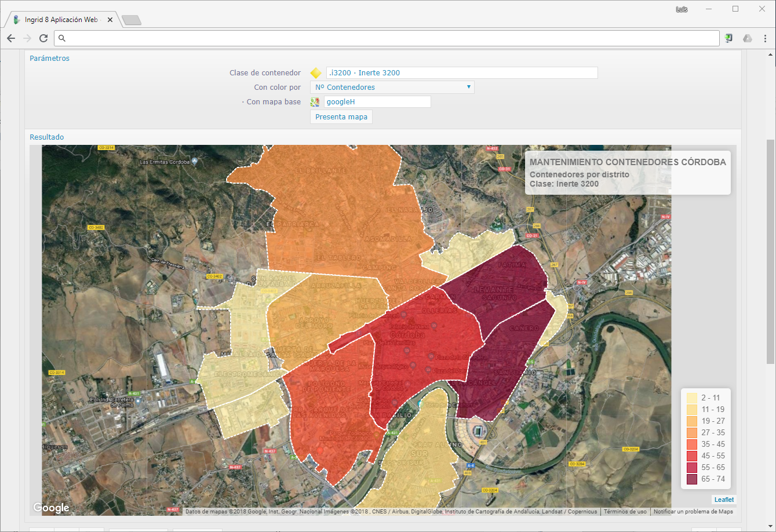Click the googleH base map field
The height and width of the screenshot is (532, 776).
(377, 102)
